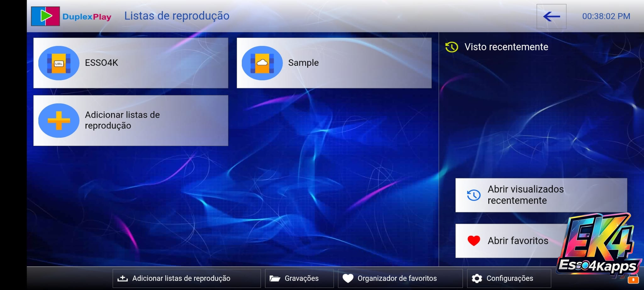Click the Visto recentemente clock icon

click(x=452, y=47)
